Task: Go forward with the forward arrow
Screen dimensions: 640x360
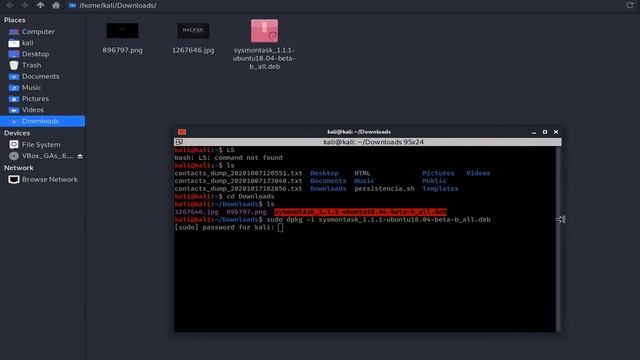Action: (x=25, y=5)
